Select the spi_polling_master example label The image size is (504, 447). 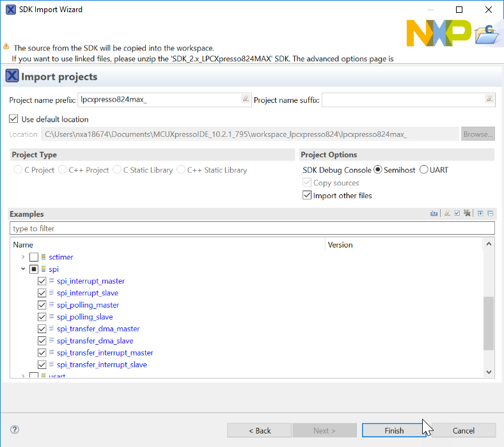tap(88, 304)
